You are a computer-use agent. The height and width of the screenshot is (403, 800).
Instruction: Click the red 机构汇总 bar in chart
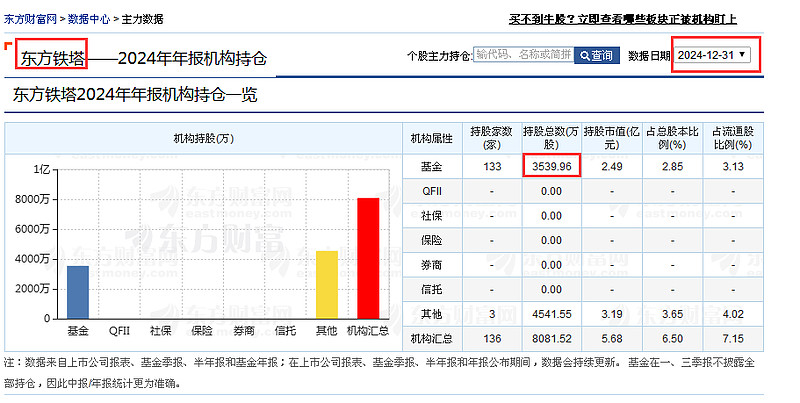click(x=368, y=258)
